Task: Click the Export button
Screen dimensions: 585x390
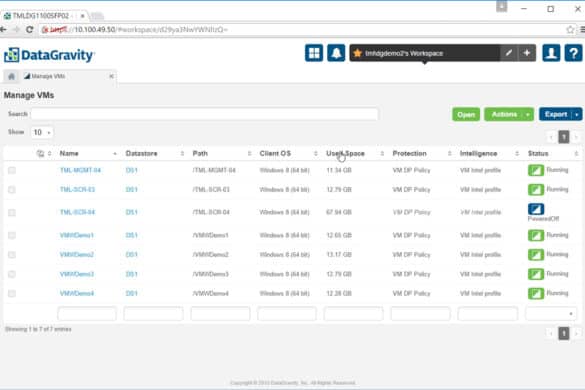Action: (x=556, y=115)
